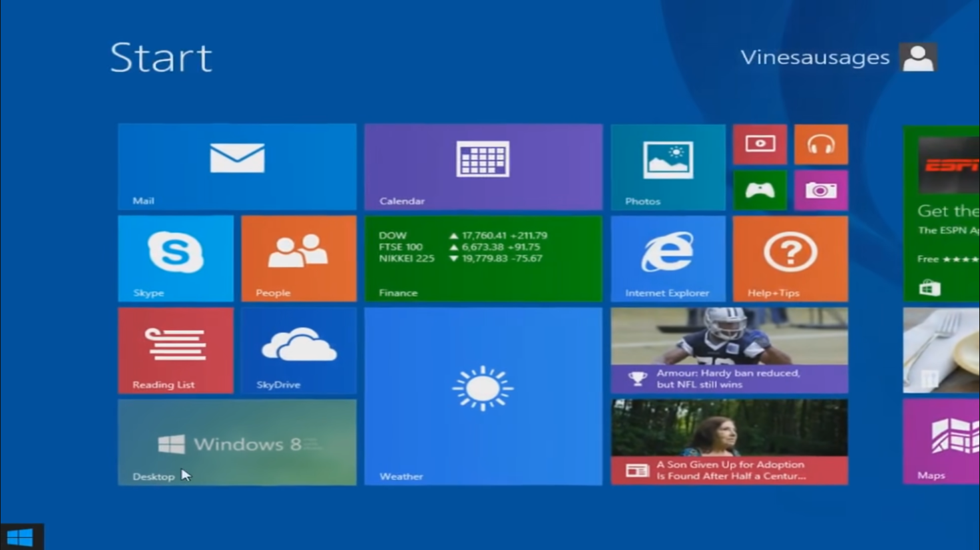Open the Photos tile
Viewport: 980px width, 550px height.
pos(668,166)
